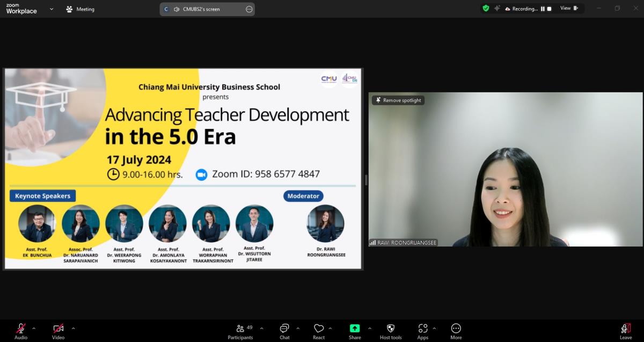This screenshot has width=644, height=342.
Task: Open the React emoji menu
Action: click(x=319, y=331)
